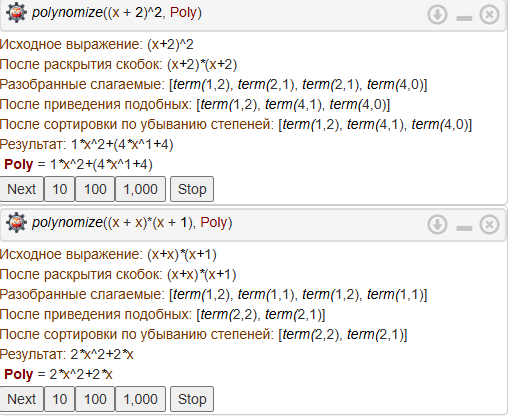Screen dimensions: 508x419
Task: Click Next in the second query
Action: (x=22, y=399)
